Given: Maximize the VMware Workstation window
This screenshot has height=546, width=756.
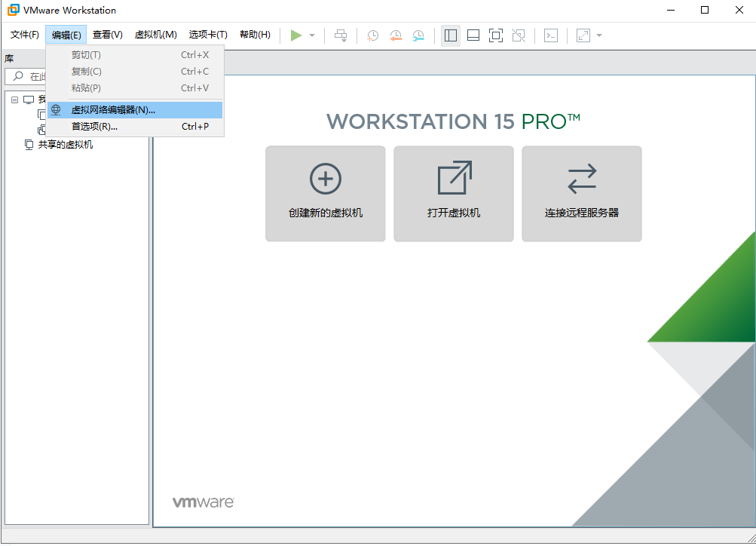Looking at the screenshot, I should [705, 10].
